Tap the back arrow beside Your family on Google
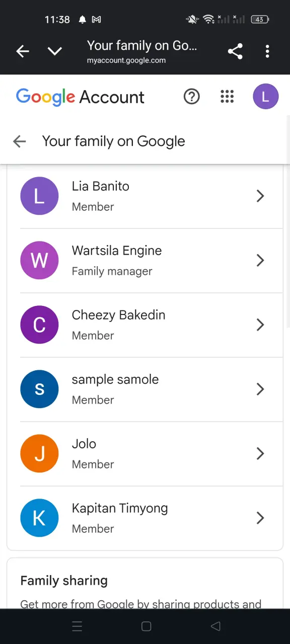Image resolution: width=290 pixels, height=644 pixels. (x=19, y=141)
